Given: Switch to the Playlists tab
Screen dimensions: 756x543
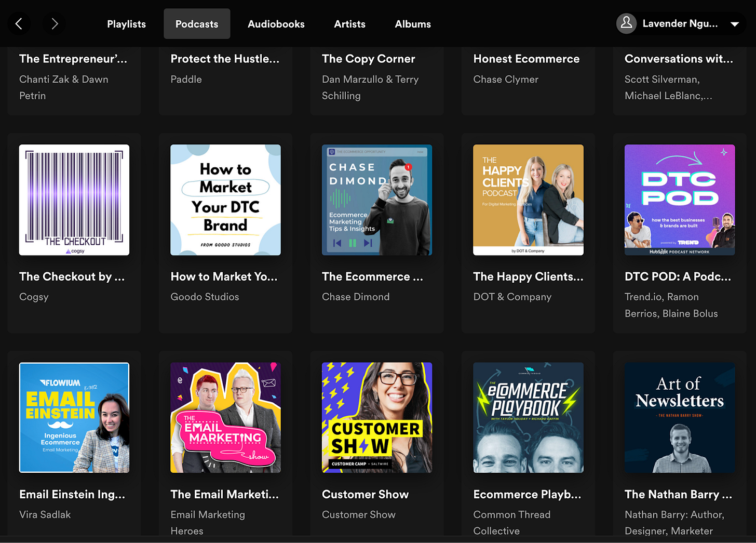Looking at the screenshot, I should click(126, 24).
